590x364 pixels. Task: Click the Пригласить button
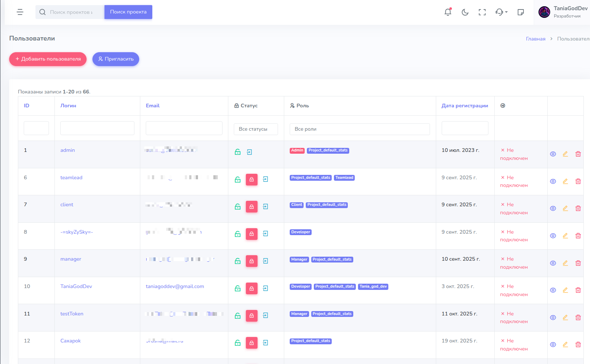tap(116, 59)
